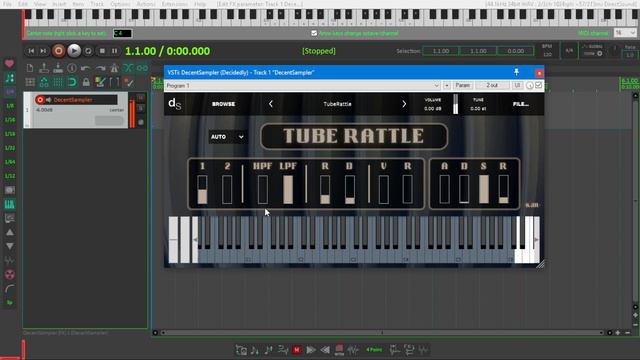Click the down triangle icon in left sidebar
640x360 pixels.
(x=9, y=246)
